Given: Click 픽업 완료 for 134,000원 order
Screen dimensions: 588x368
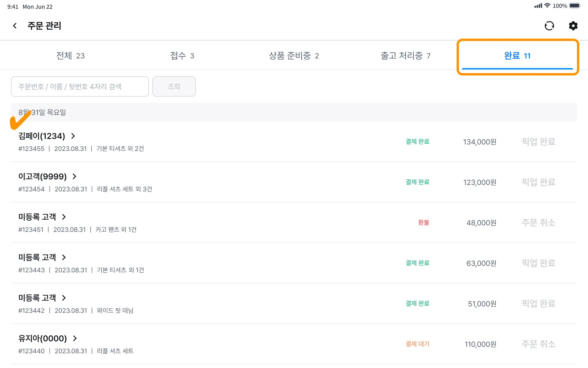Looking at the screenshot, I should click(x=538, y=141).
